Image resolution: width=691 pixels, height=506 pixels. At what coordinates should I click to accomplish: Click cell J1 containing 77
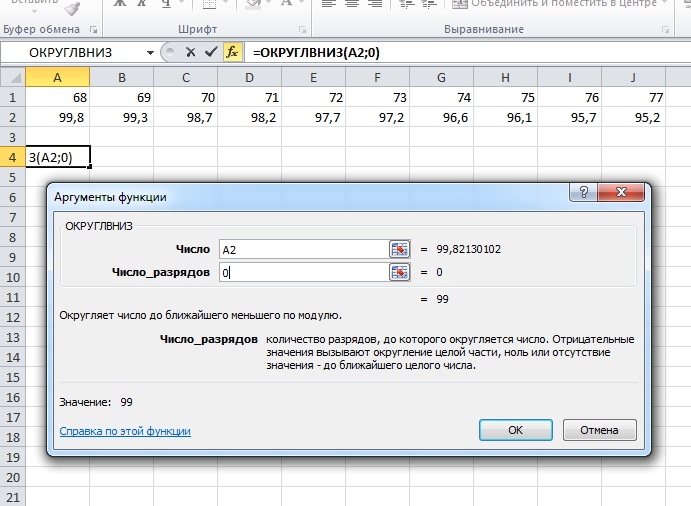tap(633, 97)
